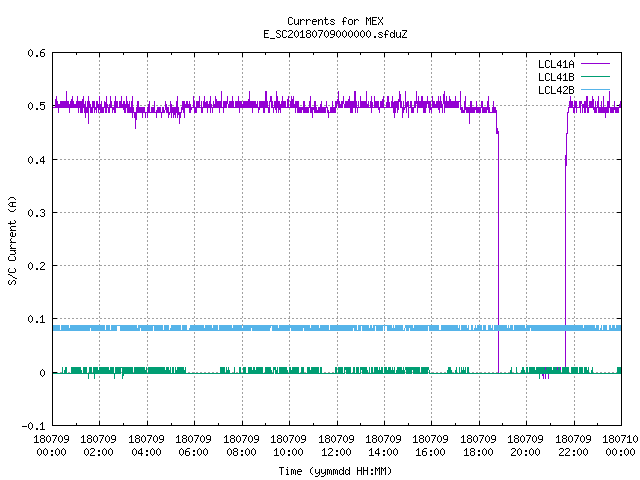640x480 pixels.
Task: Click the y-axis tick value 0.6
Action: coord(36,53)
